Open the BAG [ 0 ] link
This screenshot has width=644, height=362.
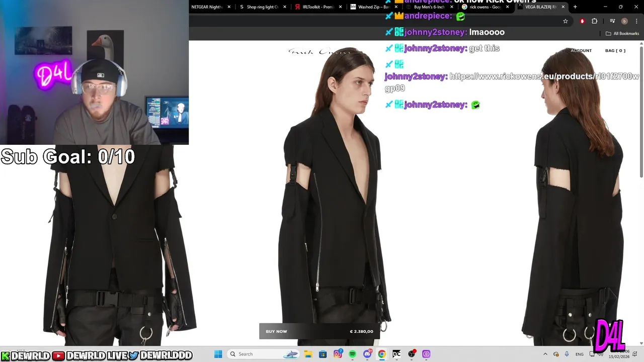[615, 50]
